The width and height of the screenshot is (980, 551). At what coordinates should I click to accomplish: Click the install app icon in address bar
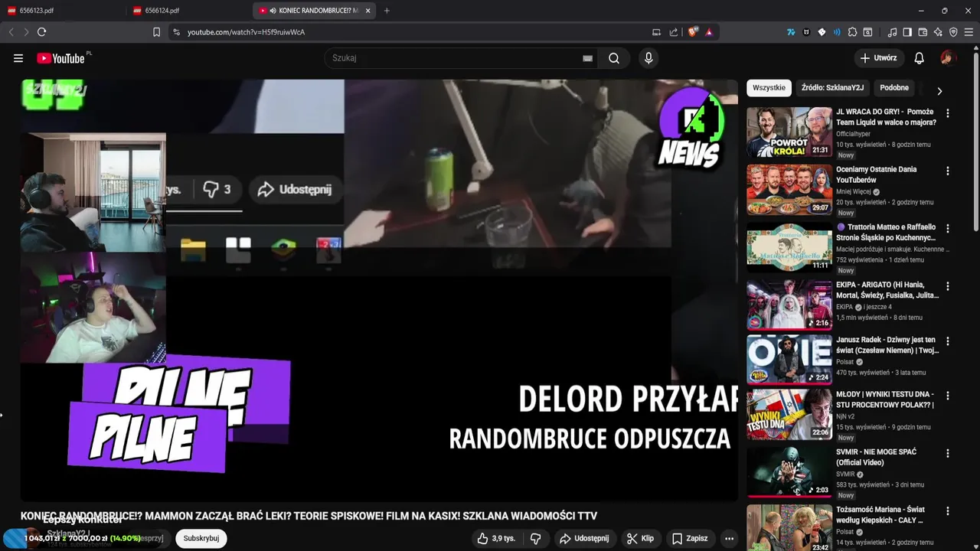(656, 32)
